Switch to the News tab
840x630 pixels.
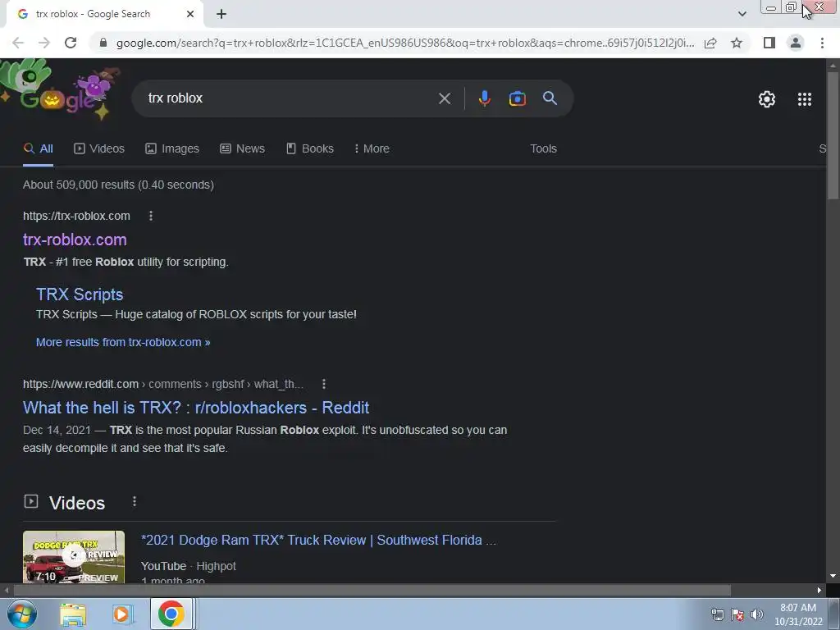pyautogui.click(x=242, y=149)
